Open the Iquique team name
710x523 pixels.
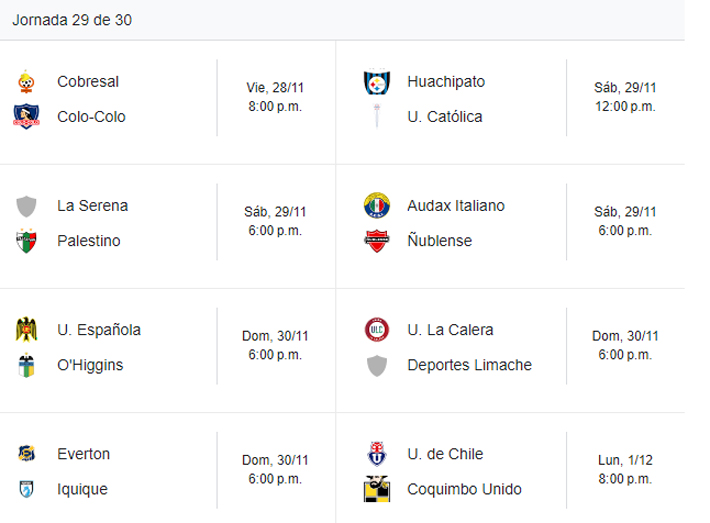click(x=83, y=490)
